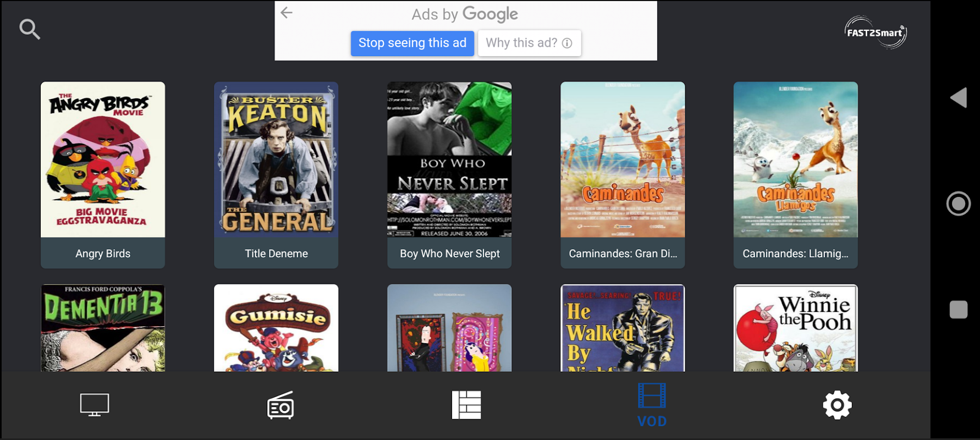The height and width of the screenshot is (440, 980).
Task: Select the Caminandes: Llamig... label
Action: coord(795,254)
